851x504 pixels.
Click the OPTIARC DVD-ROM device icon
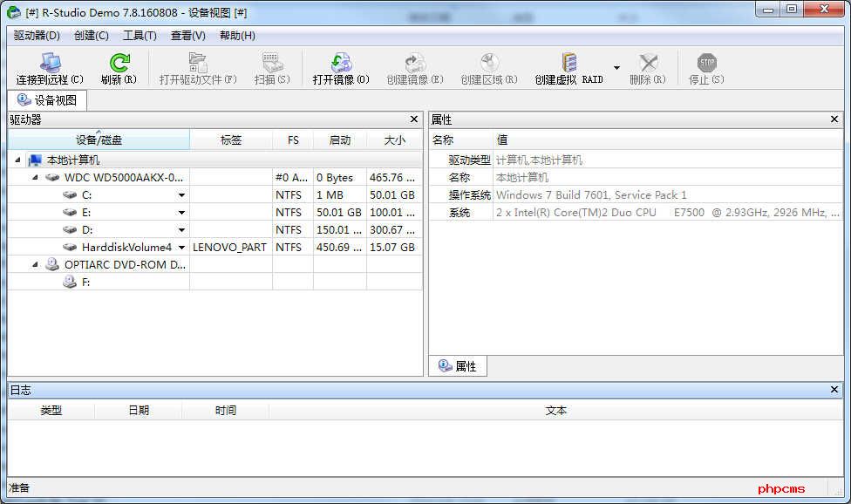[x=52, y=264]
